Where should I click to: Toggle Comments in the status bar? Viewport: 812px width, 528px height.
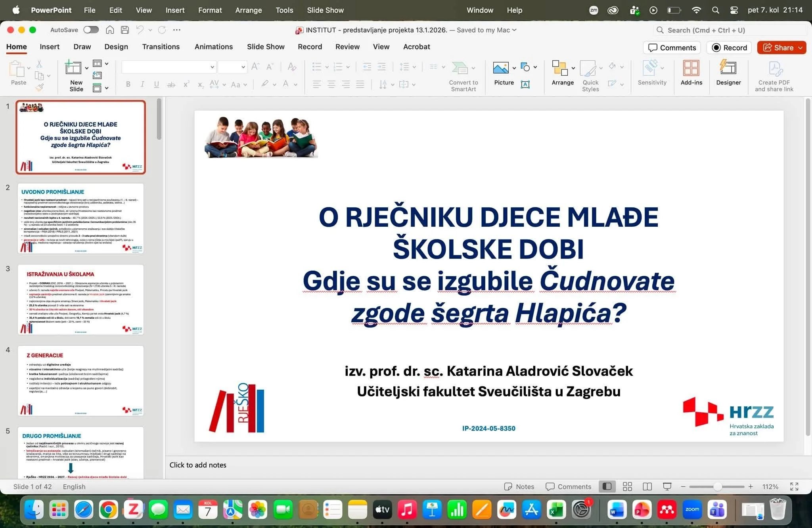point(568,486)
